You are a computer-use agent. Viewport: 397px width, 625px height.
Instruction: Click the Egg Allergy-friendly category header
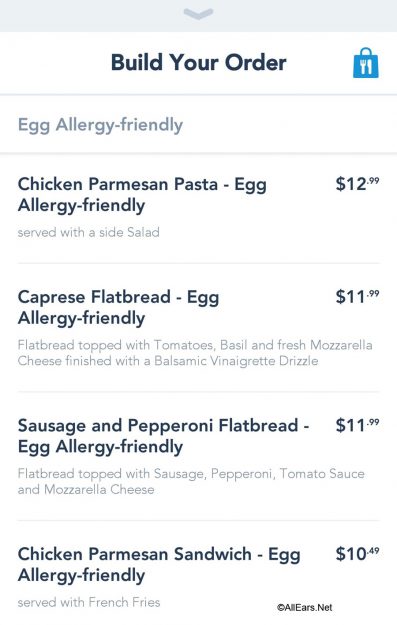[100, 125]
